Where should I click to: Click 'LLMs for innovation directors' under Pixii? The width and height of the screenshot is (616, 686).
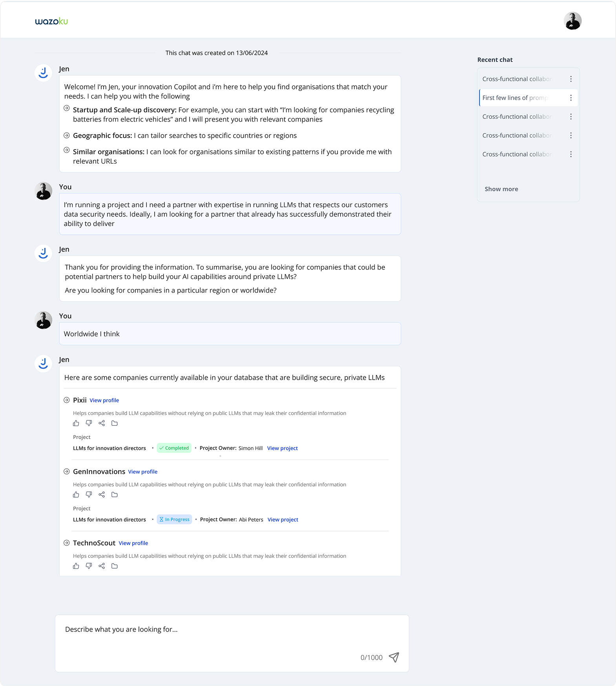pyautogui.click(x=109, y=448)
